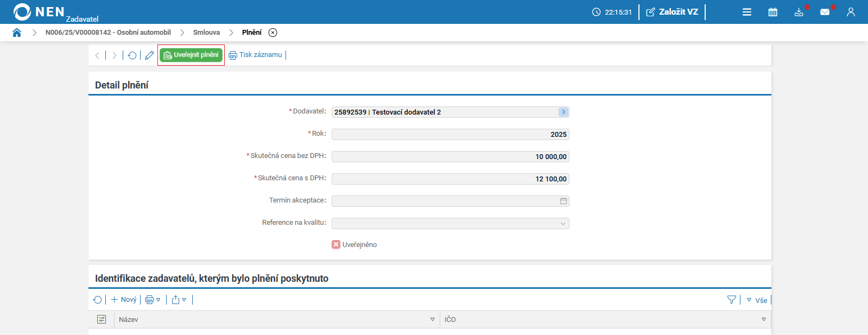Open the calendar icon in header

pyautogui.click(x=773, y=12)
